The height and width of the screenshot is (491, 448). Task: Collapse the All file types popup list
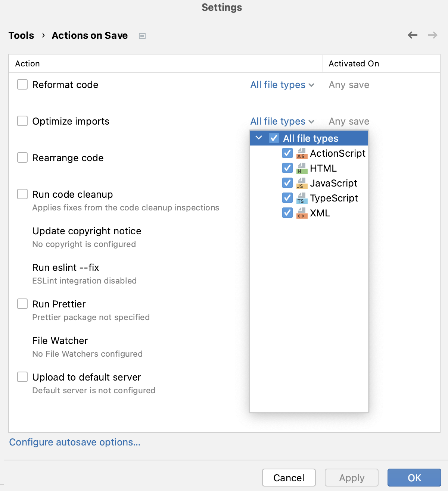(x=259, y=138)
